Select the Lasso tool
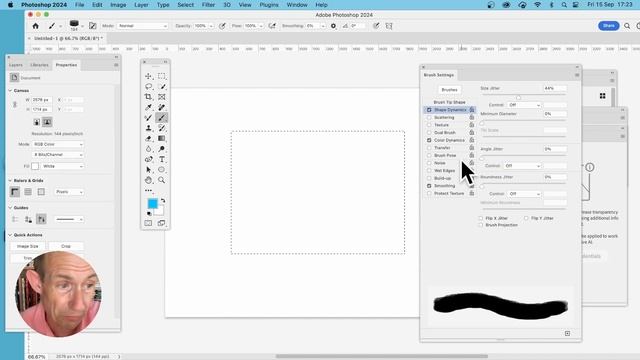Viewport: 640px width, 360px height. pos(148,87)
